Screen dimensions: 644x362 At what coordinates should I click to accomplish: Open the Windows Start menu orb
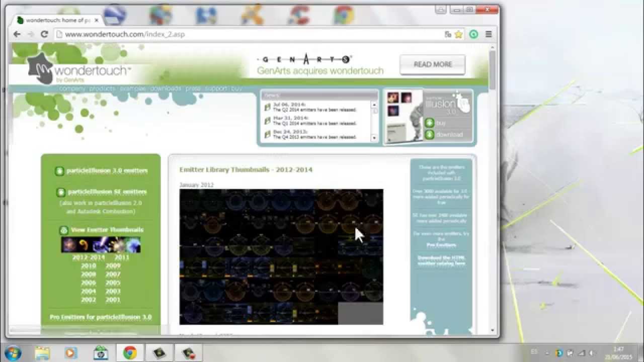coord(12,352)
